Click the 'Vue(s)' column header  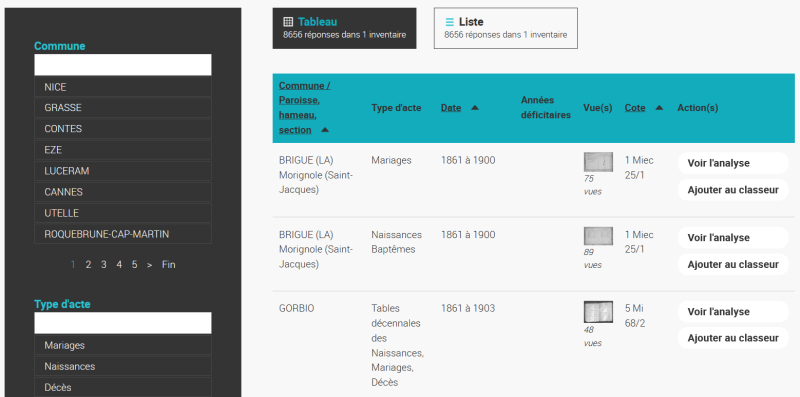point(597,108)
